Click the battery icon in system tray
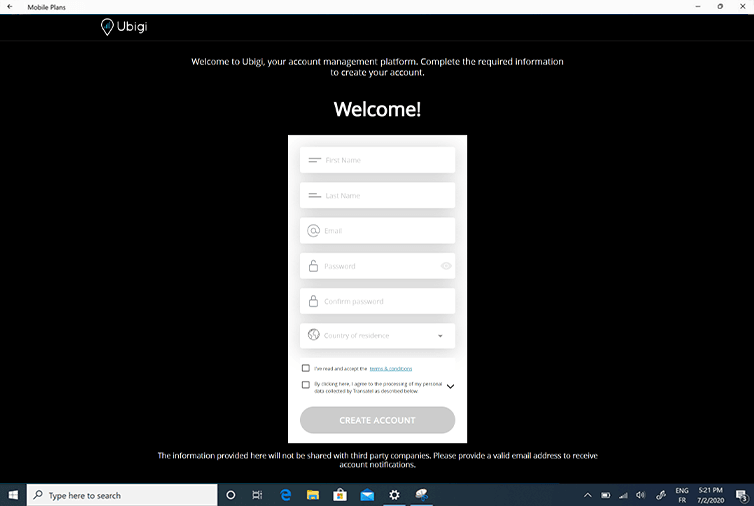 point(605,495)
